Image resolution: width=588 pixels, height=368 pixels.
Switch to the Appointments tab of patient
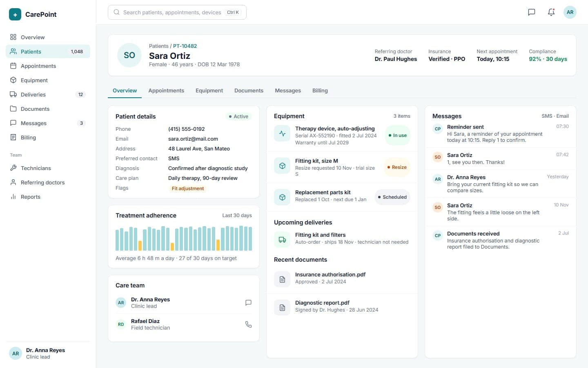pos(166,91)
